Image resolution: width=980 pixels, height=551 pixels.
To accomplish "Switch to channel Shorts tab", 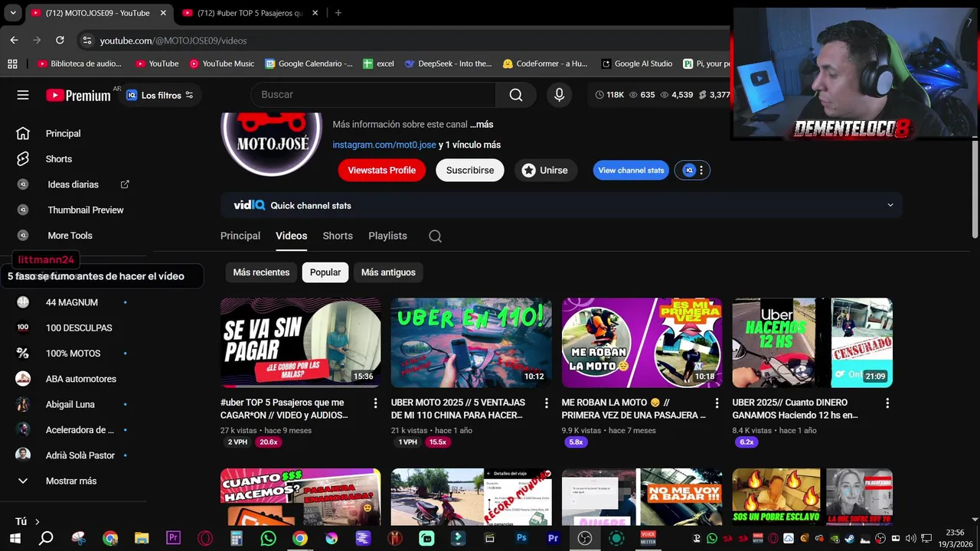I will tap(338, 236).
